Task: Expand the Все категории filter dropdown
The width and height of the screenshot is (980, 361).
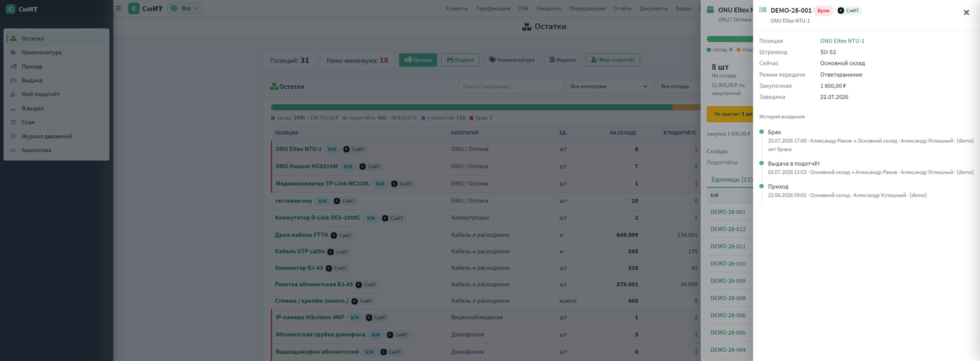Action: [x=609, y=86]
